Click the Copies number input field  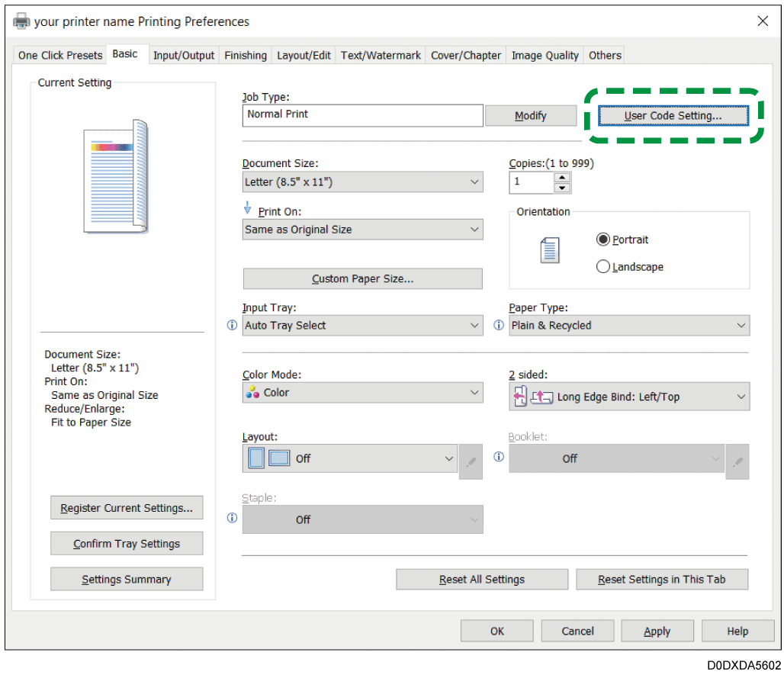click(532, 182)
